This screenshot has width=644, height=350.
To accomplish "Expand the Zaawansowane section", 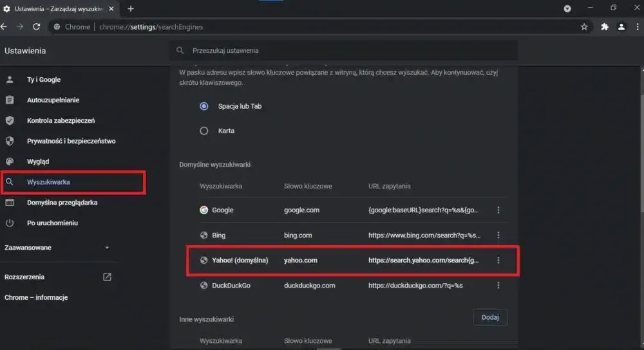I will coord(57,248).
